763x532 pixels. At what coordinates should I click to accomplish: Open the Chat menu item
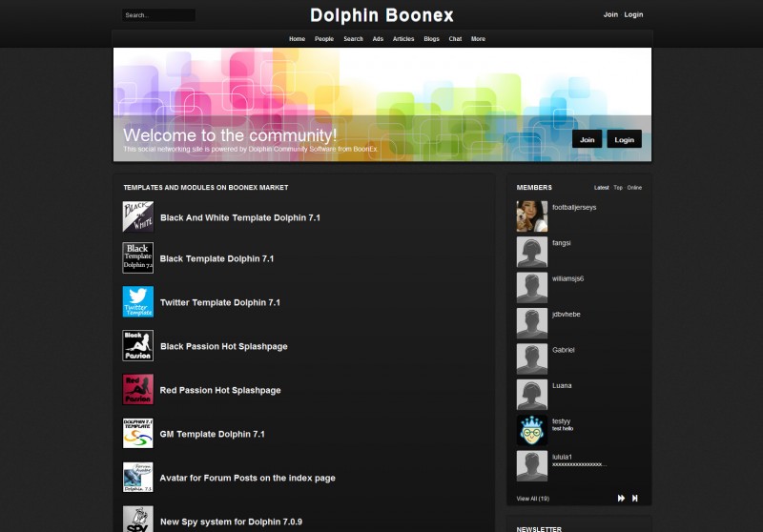click(x=456, y=39)
